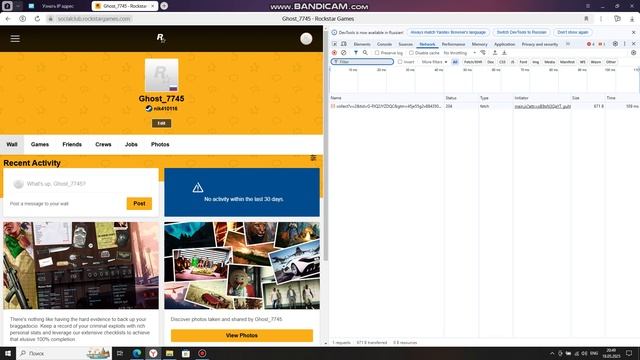Screen dimensions: 640x360
Task: Open the Jobs tab
Action: [x=131, y=144]
